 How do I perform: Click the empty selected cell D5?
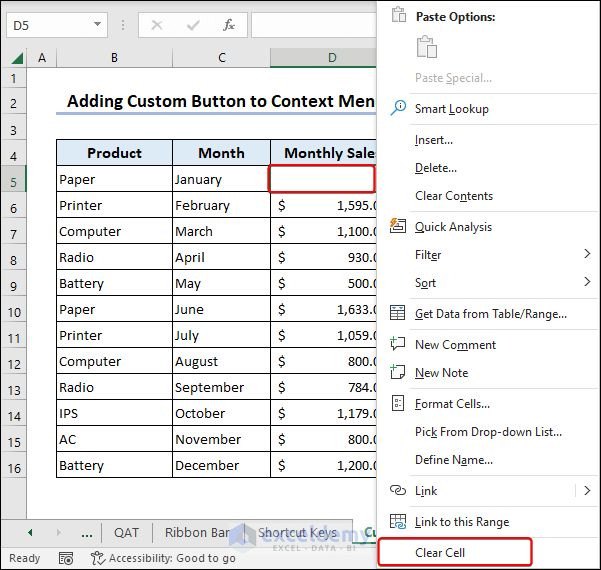(x=323, y=179)
